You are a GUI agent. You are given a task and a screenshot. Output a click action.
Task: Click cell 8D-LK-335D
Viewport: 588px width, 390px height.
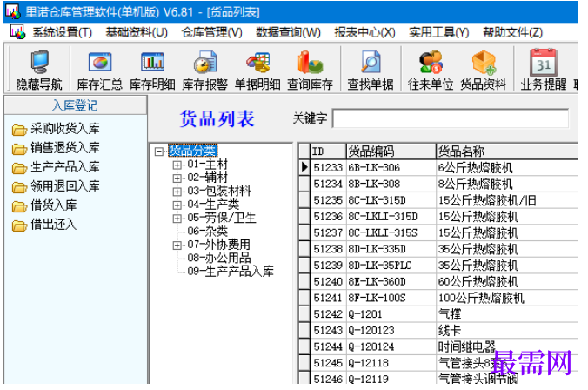point(391,249)
